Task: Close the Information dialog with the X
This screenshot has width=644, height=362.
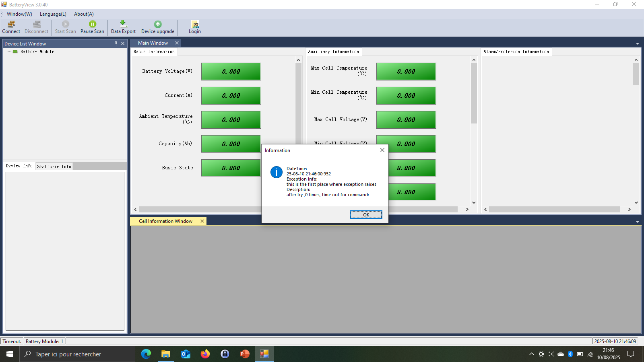Action: 382,150
